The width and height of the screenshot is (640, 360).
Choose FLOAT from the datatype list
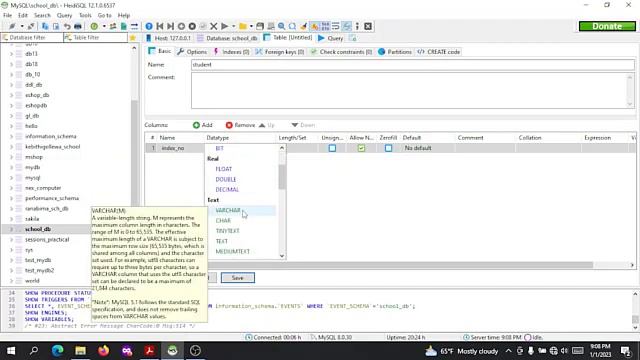coord(224,169)
